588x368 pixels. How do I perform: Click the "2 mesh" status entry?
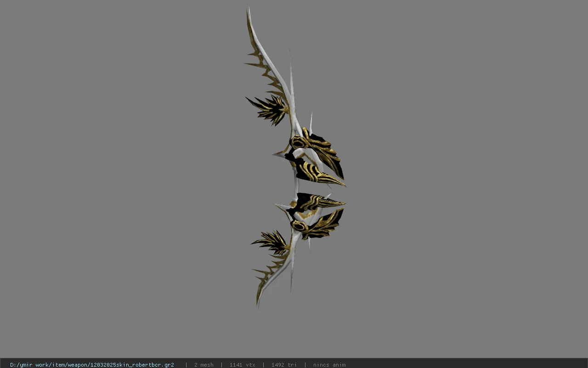coord(204,365)
